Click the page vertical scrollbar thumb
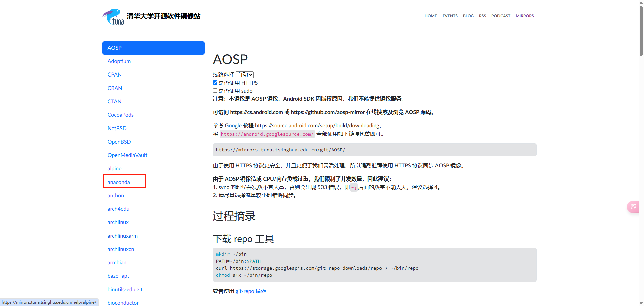The image size is (644, 306). (641, 31)
